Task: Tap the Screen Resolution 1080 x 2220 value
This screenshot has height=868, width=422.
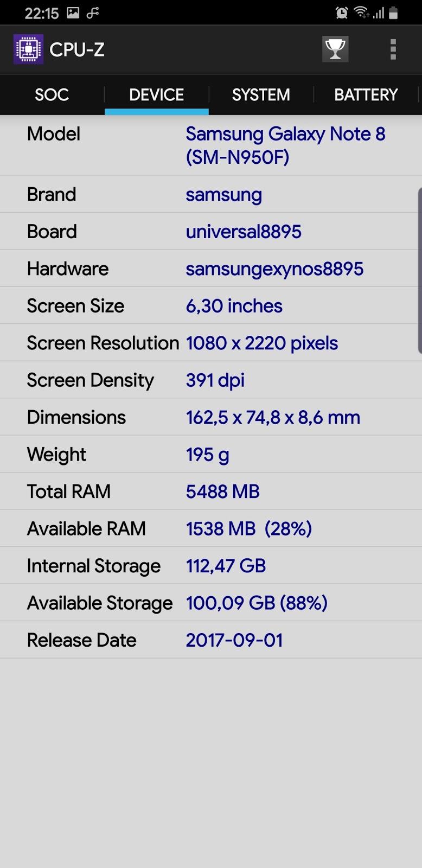Action: pos(261,343)
